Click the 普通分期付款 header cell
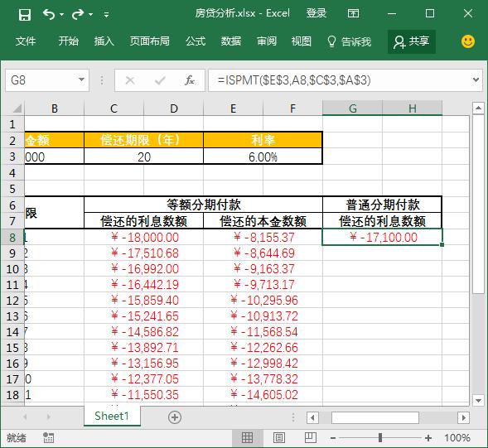The height and width of the screenshot is (448, 488). coord(383,205)
